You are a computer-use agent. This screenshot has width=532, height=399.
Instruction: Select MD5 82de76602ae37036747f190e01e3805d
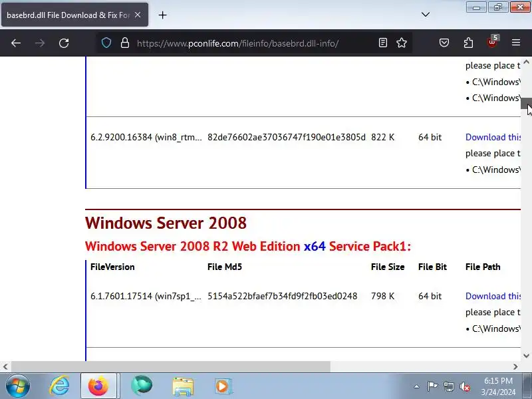point(287,137)
